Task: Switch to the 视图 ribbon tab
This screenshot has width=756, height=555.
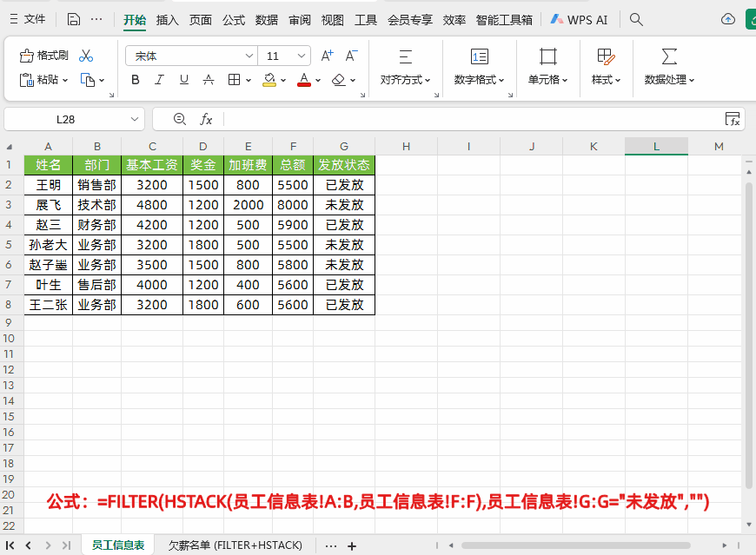Action: click(x=333, y=20)
